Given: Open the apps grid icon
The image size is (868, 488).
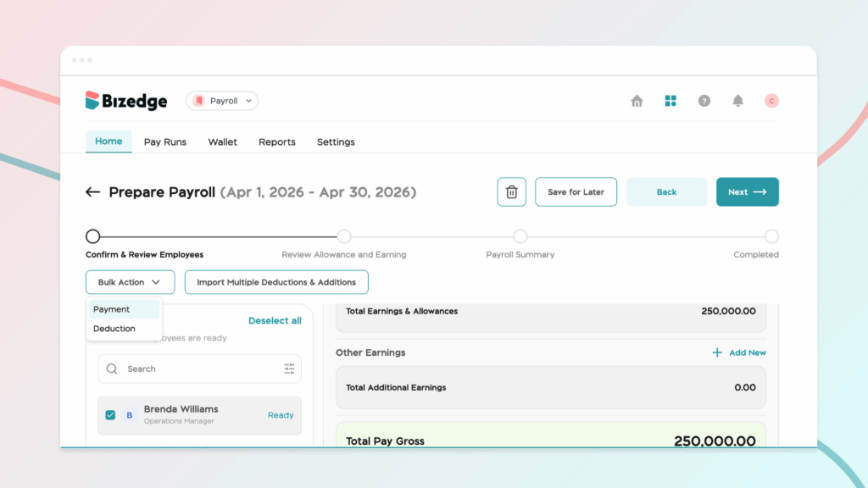Looking at the screenshot, I should pyautogui.click(x=670, y=101).
